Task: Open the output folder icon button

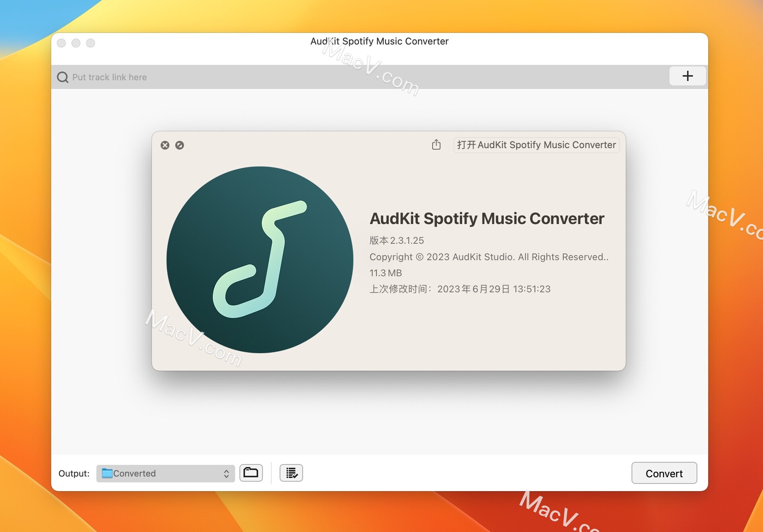Action: (251, 473)
